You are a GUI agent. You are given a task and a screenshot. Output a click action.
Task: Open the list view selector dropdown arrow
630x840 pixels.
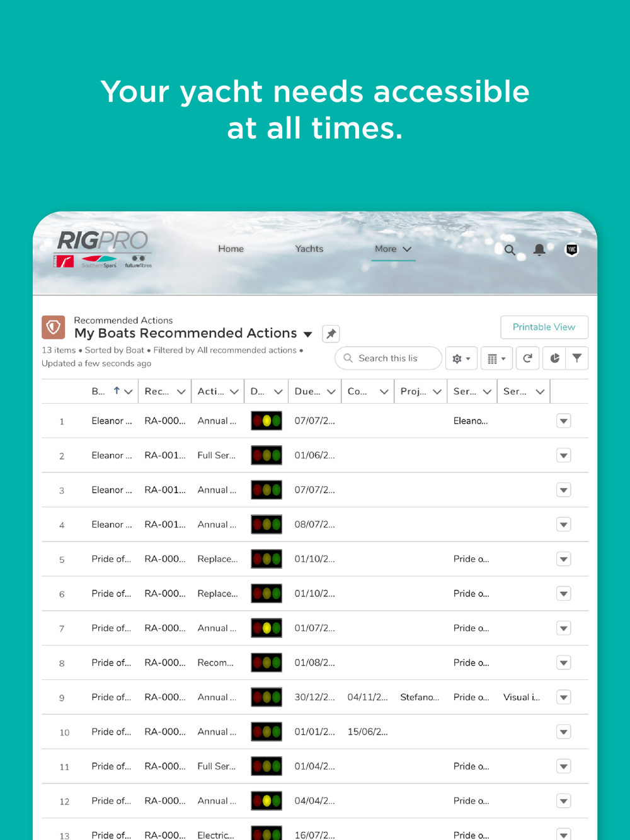[307, 334]
